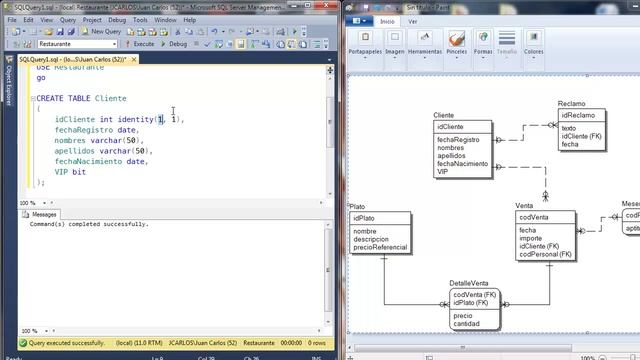
Task: Click '0 rows' in the status bar
Action: [x=317, y=343]
